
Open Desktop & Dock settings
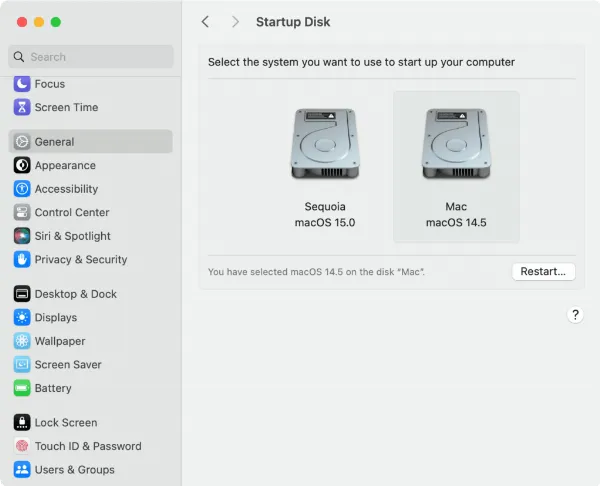tap(75, 294)
